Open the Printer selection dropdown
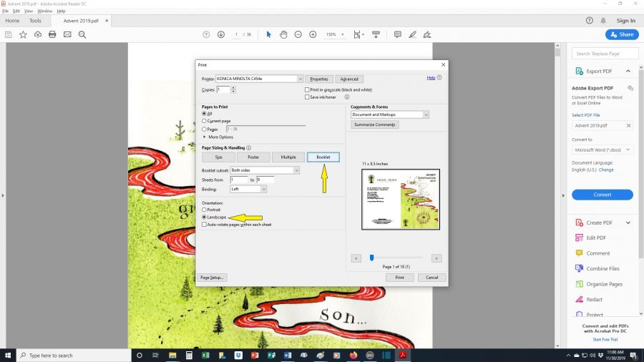Screen dimensions: 644x362 tap(259, 79)
